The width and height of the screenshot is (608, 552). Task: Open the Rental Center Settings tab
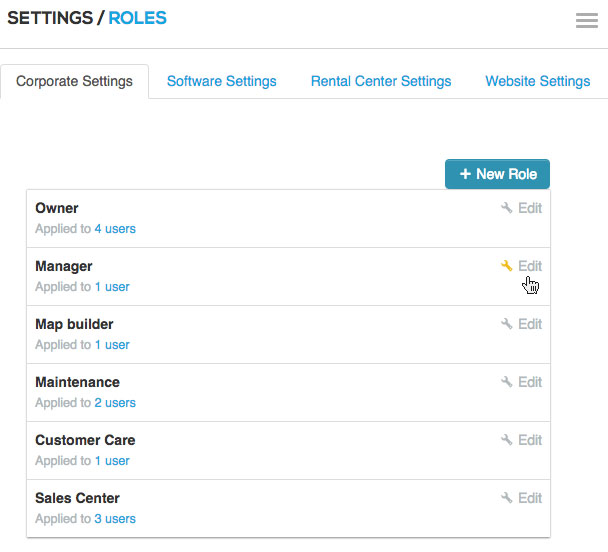(380, 81)
